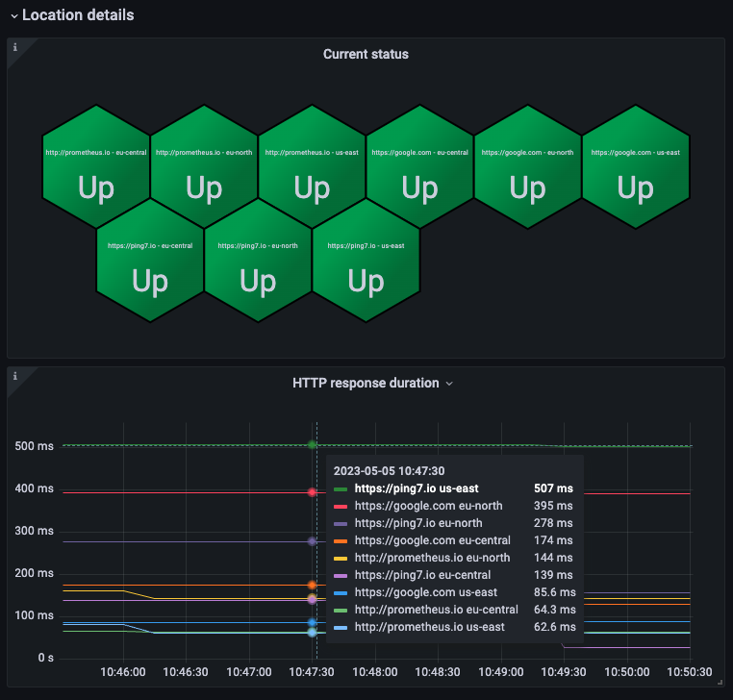Viewport: 733px width, 700px height.
Task: Select the ping7.io eu-north status hexagon
Action: coord(258,261)
